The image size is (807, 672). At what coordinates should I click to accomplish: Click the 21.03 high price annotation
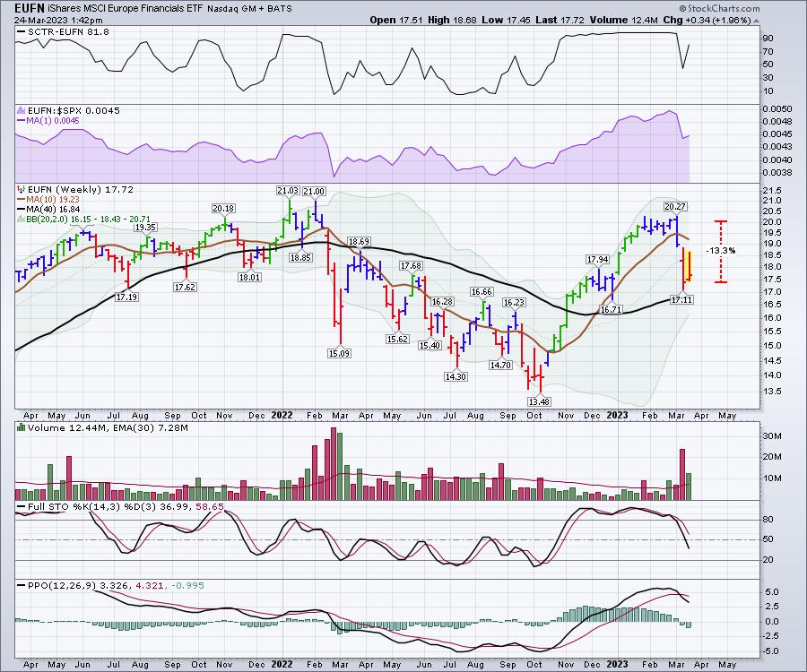tap(288, 191)
